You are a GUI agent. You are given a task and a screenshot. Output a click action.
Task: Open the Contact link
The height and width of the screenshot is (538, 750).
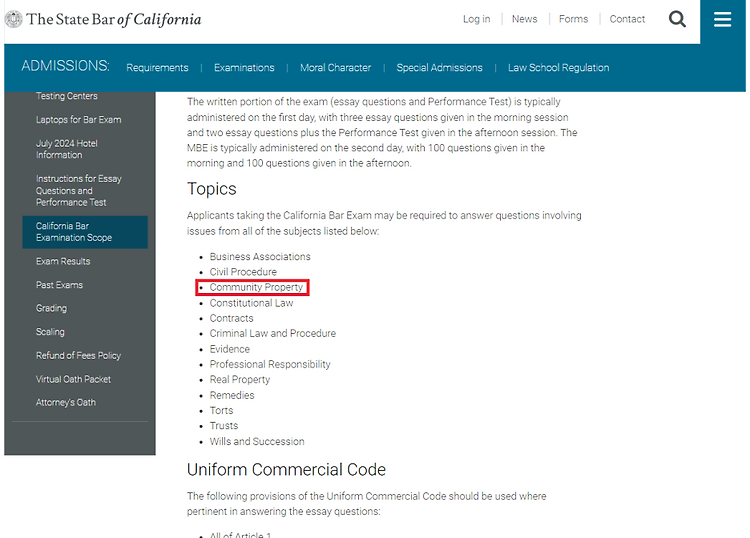627,19
